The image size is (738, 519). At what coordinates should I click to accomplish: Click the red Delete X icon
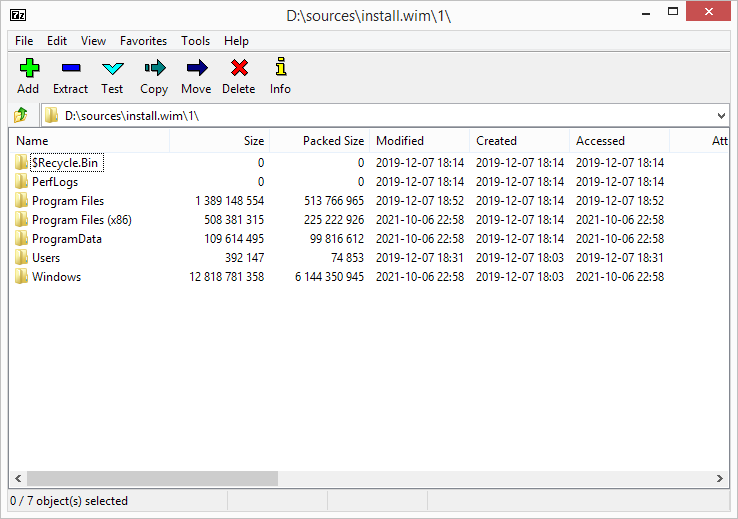[239, 68]
